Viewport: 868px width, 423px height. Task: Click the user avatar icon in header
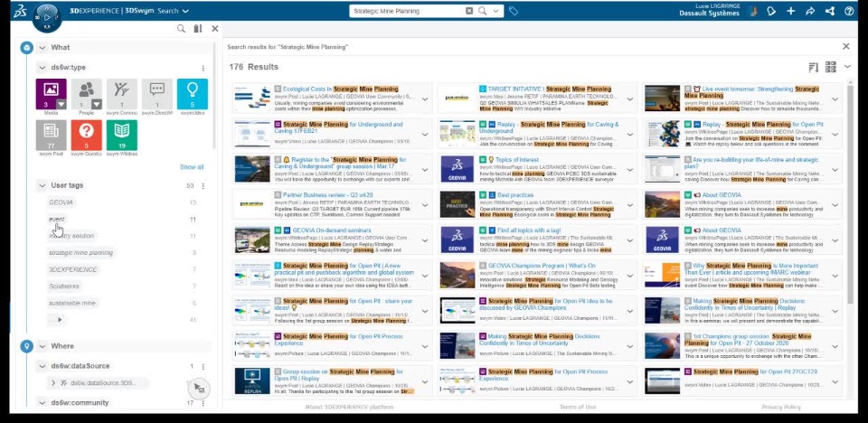(753, 11)
